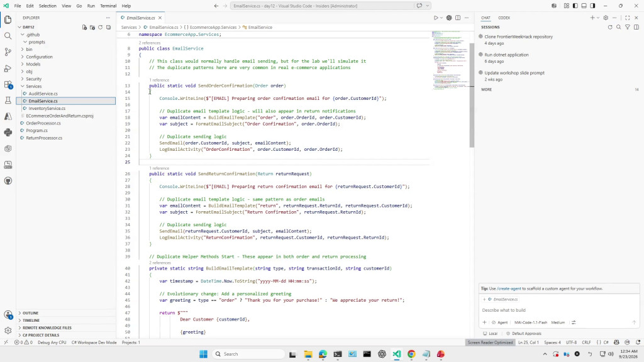The width and height of the screenshot is (644, 362).
Task: Split the editor to the right
Action: [458, 18]
